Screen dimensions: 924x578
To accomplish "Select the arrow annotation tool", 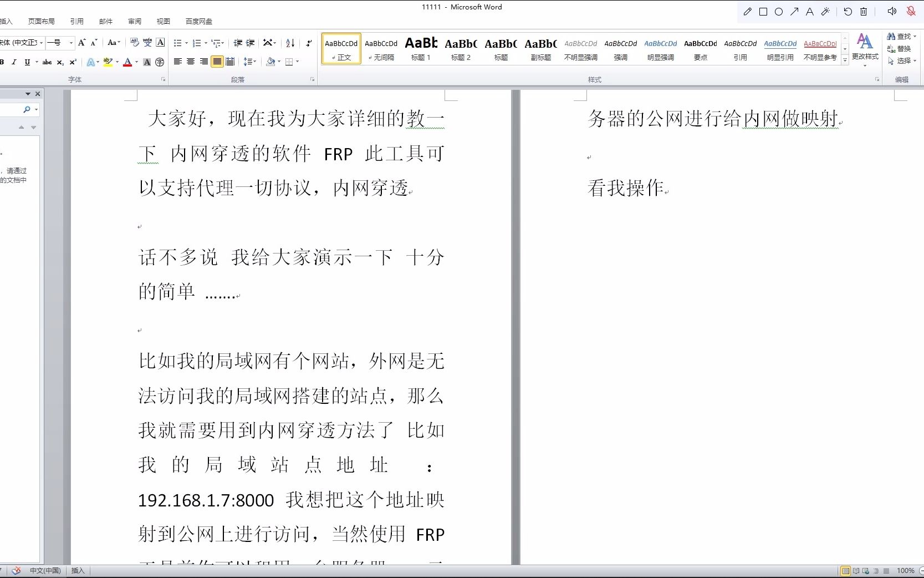I will [x=794, y=12].
